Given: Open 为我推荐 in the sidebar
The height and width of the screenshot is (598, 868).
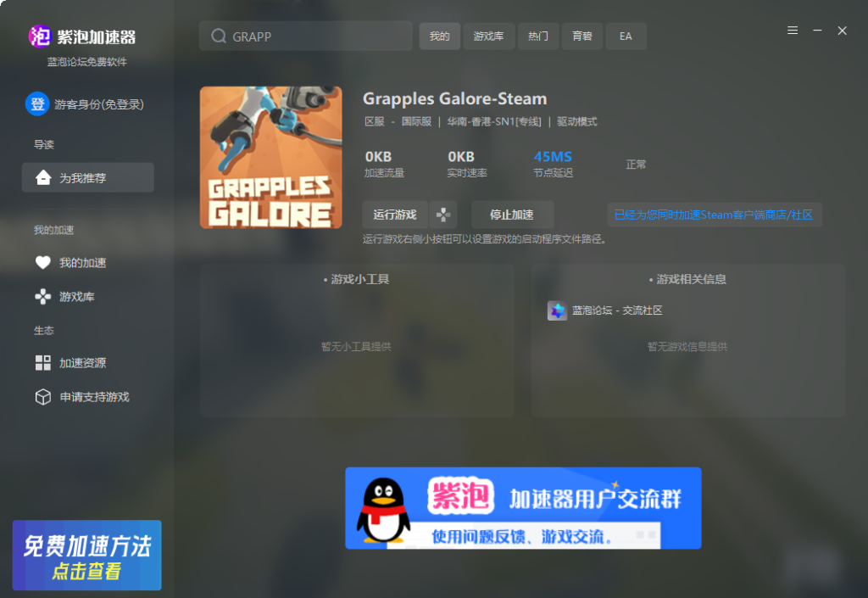Looking at the screenshot, I should [88, 177].
